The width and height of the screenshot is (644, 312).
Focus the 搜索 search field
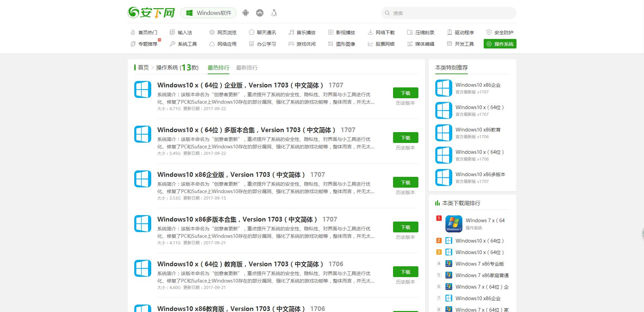[449, 13]
